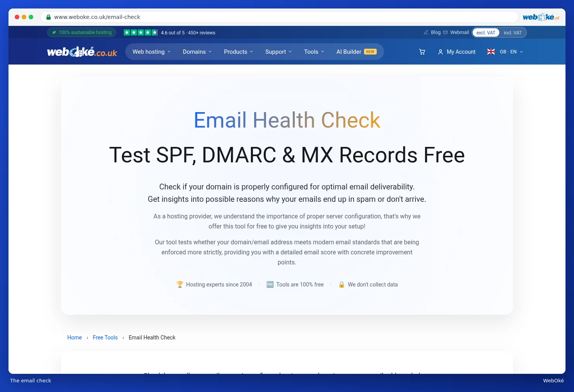Click the 100% sustainable hosting badge
The image size is (574, 392).
pos(82,32)
